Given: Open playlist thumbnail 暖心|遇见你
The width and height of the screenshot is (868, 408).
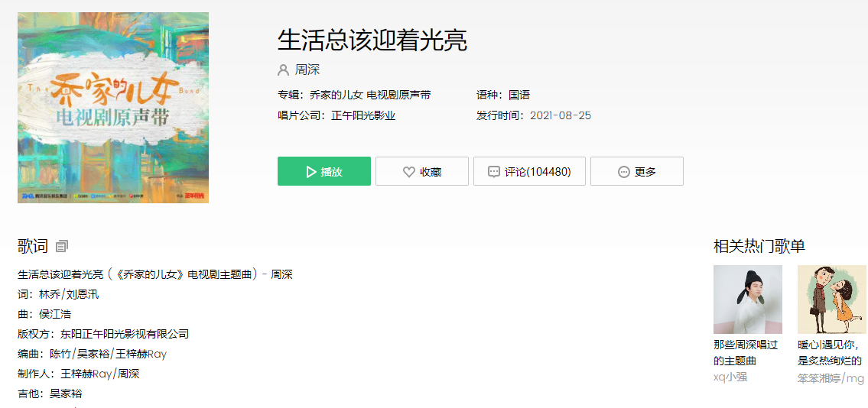Looking at the screenshot, I should pos(833,299).
